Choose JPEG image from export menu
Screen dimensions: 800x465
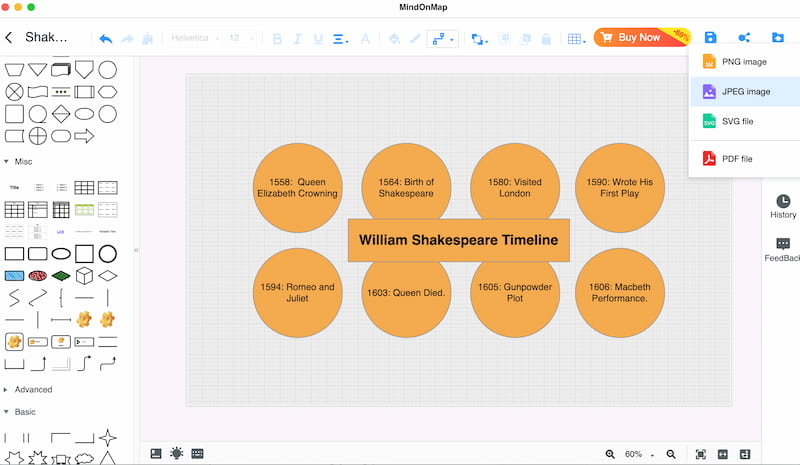point(745,91)
